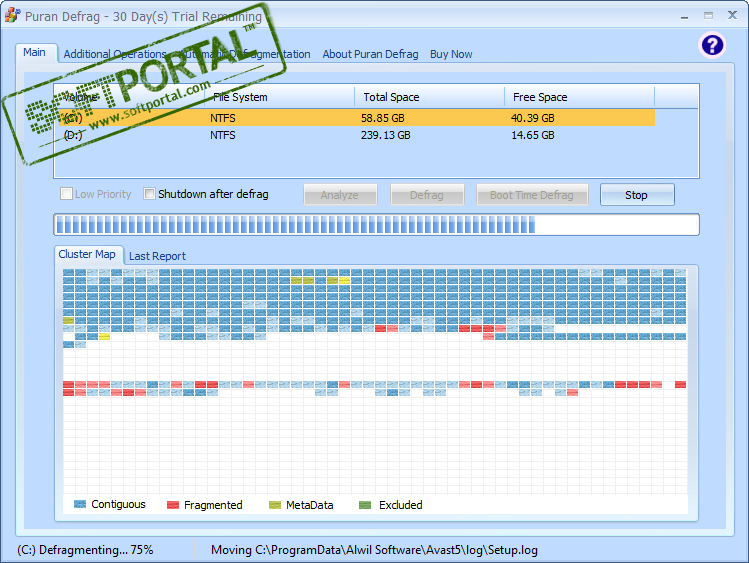Open the About Puran Defrag tab

[x=370, y=54]
